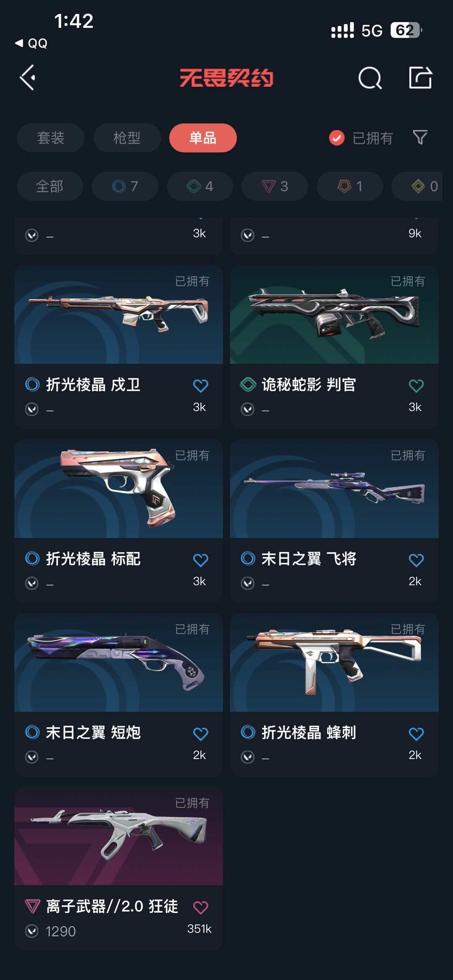The image size is (453, 980).
Task: Filter by green tier chip showing 4
Action: [200, 186]
